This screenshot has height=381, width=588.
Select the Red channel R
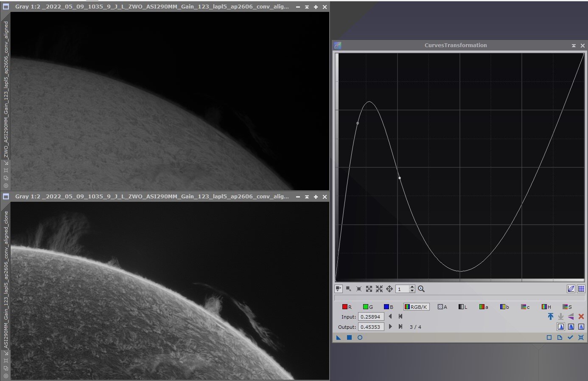click(x=347, y=307)
